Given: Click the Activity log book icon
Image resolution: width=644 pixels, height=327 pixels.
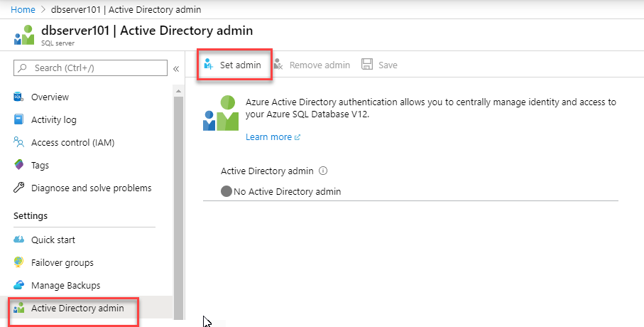Looking at the screenshot, I should [19, 119].
